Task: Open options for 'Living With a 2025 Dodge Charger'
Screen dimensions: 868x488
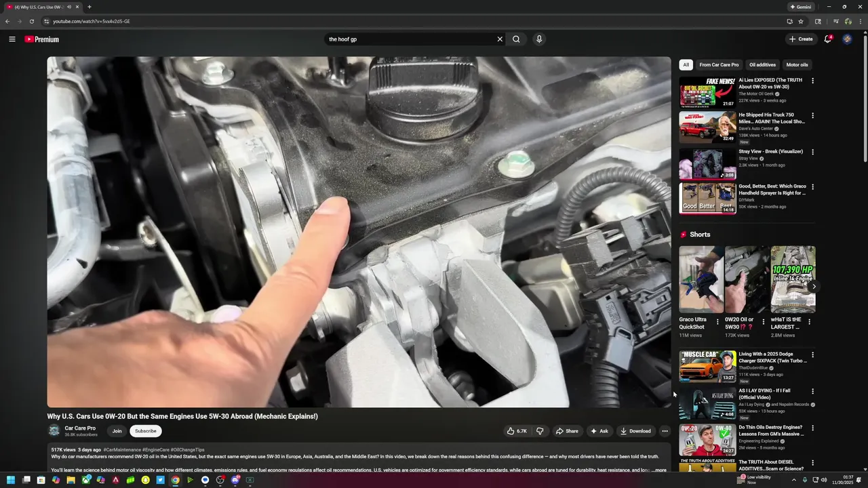Action: pos(812,354)
